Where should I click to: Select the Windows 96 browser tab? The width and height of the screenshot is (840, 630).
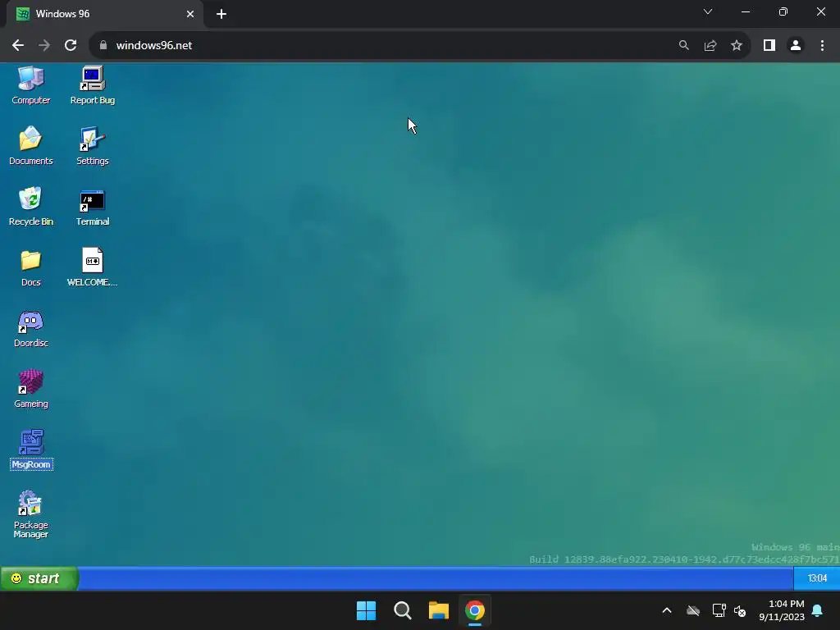tap(104, 14)
